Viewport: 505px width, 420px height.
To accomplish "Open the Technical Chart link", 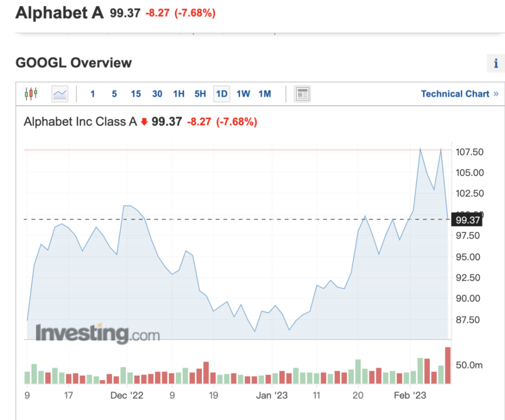I will tap(455, 94).
